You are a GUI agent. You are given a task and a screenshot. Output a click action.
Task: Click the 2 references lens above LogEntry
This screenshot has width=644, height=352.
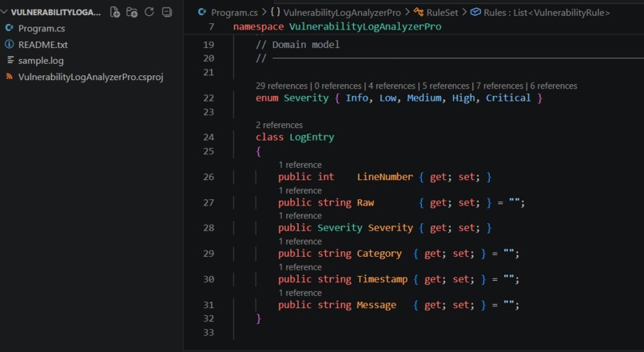(x=279, y=125)
